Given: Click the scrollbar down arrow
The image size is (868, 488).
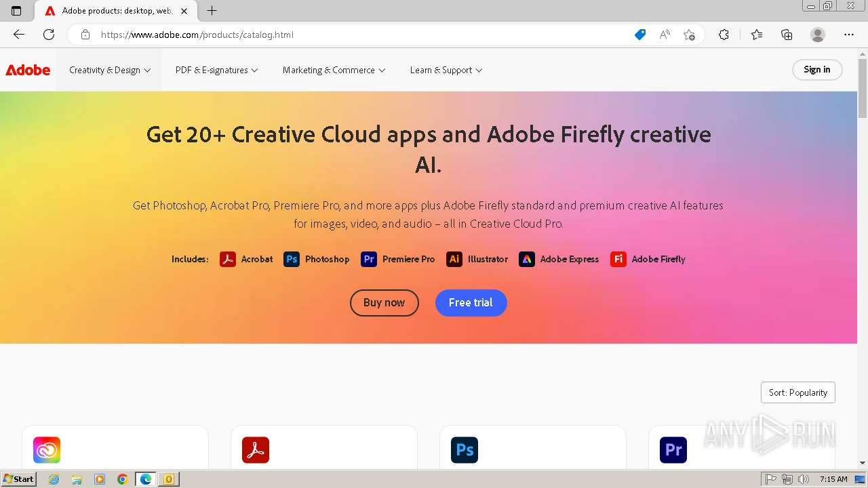Looking at the screenshot, I should point(863,463).
